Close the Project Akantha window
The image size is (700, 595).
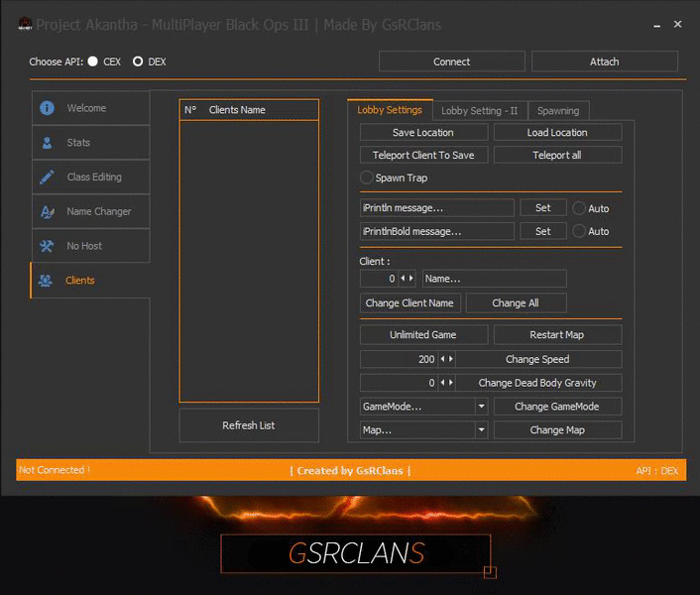(x=677, y=24)
